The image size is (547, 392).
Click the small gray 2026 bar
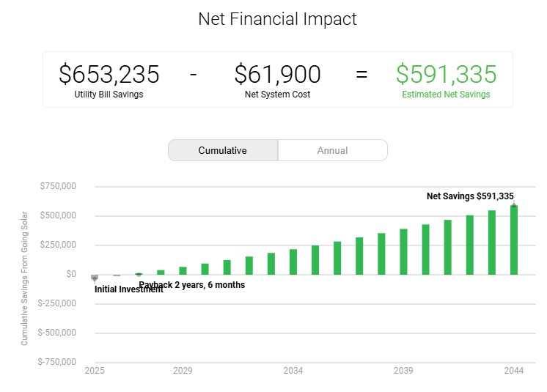click(x=117, y=275)
